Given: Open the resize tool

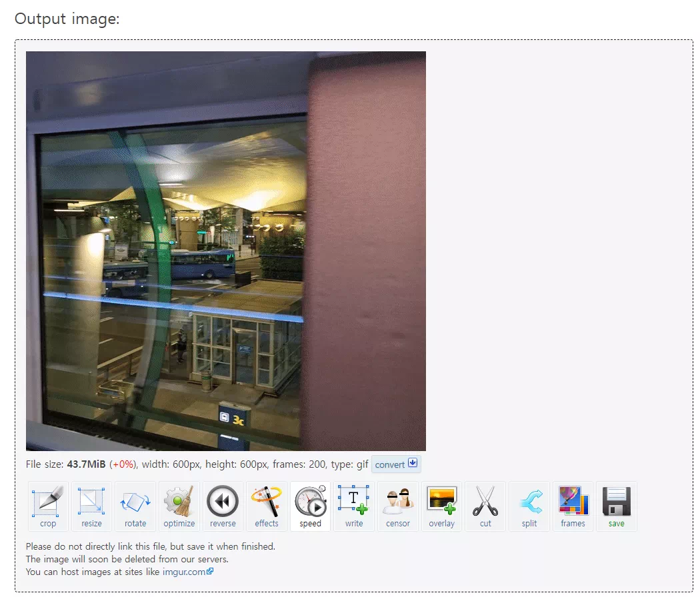Looking at the screenshot, I should pyautogui.click(x=91, y=506).
